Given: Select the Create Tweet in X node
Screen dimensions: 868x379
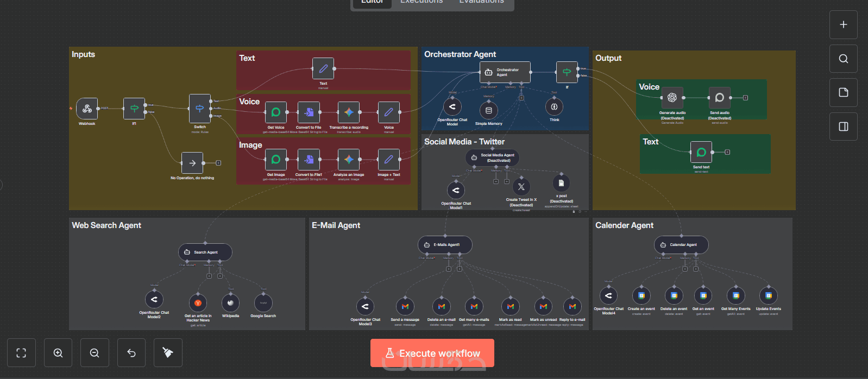Looking at the screenshot, I should pos(521,187).
